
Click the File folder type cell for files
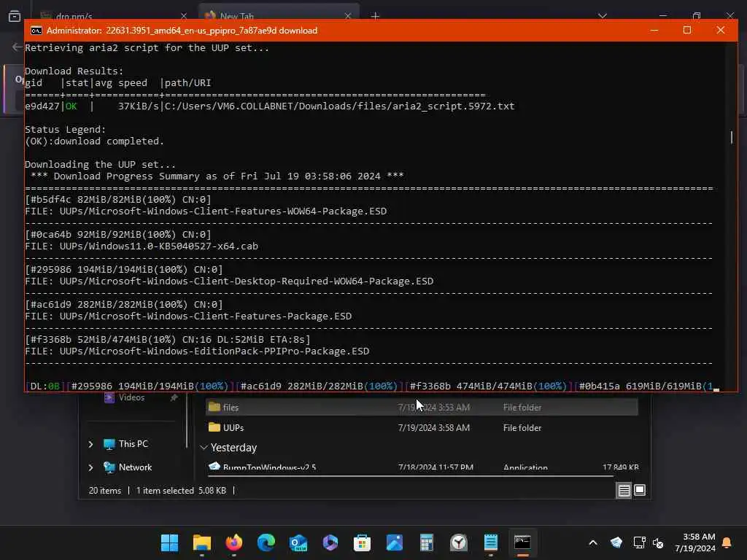pos(522,407)
